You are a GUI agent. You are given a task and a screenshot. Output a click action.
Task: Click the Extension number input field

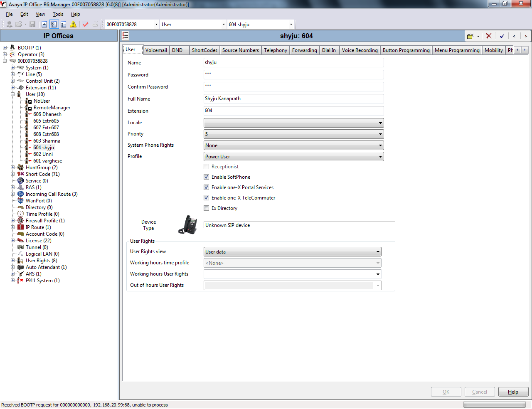[x=293, y=111]
